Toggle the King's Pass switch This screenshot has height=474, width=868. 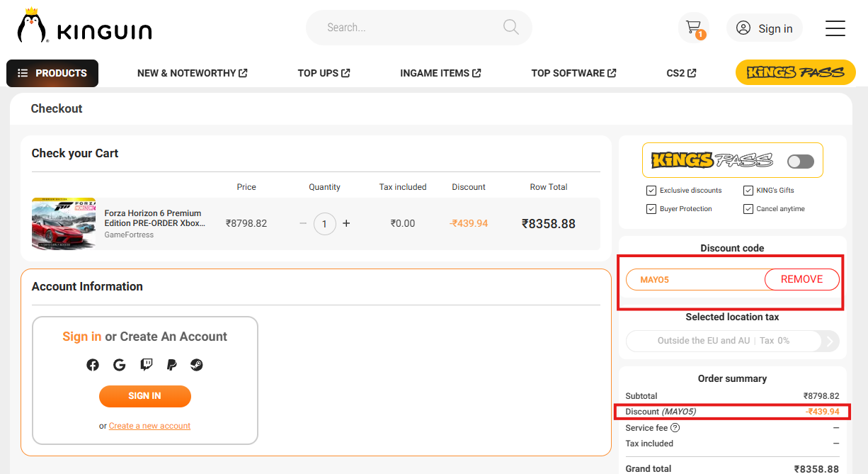801,162
